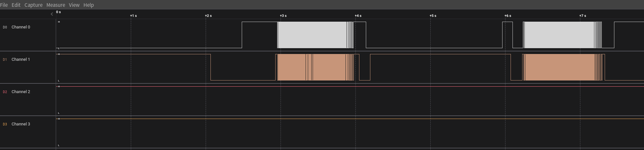644x150 pixels.
Task: Click the +3 s mark on time ruler
Action: (x=283, y=16)
